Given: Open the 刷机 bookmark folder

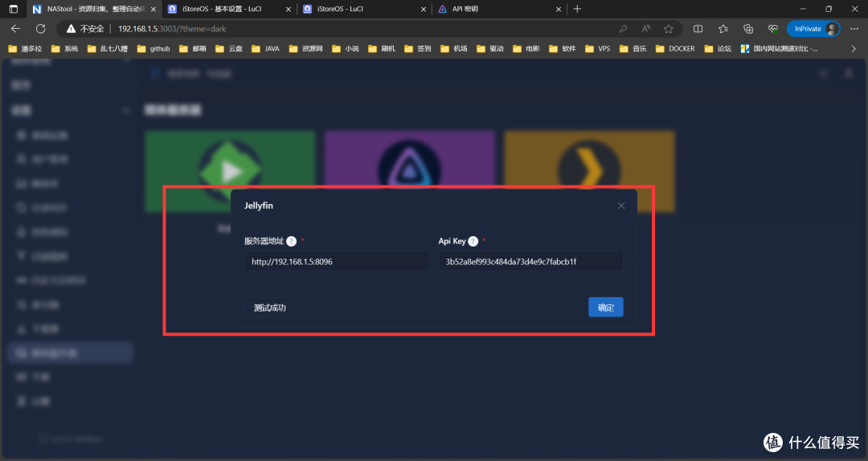Looking at the screenshot, I should (382, 49).
